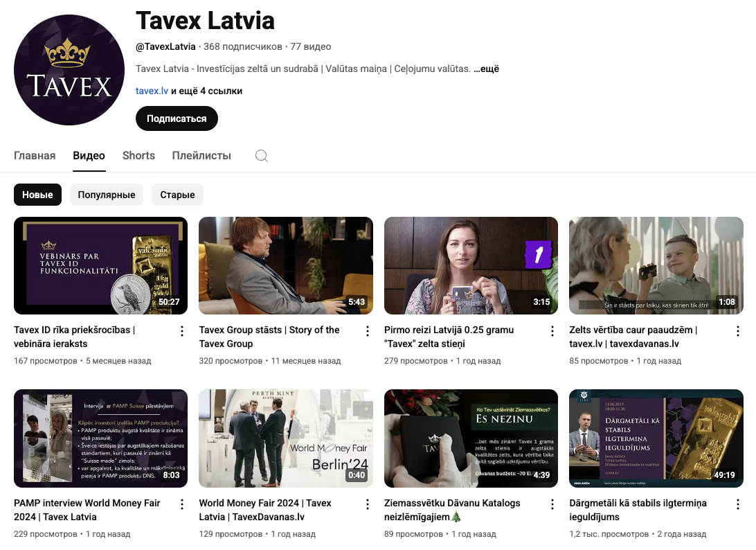This screenshot has height=550, width=756.
Task: Select the Популярные sort chip
Action: point(107,195)
